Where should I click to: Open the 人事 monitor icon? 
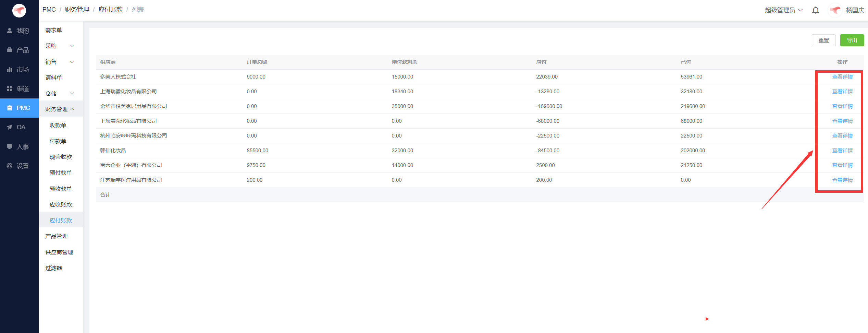coord(10,146)
